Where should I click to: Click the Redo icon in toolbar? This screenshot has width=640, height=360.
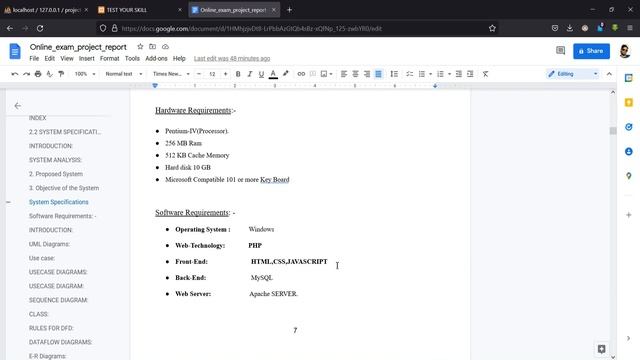click(26, 74)
